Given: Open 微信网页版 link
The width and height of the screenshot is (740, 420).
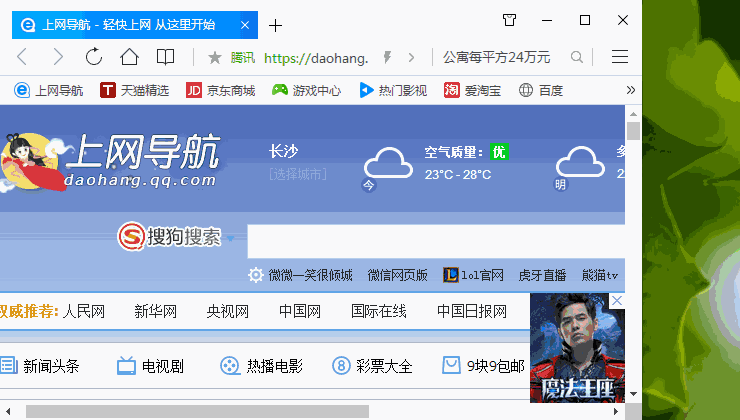Looking at the screenshot, I should [397, 275].
